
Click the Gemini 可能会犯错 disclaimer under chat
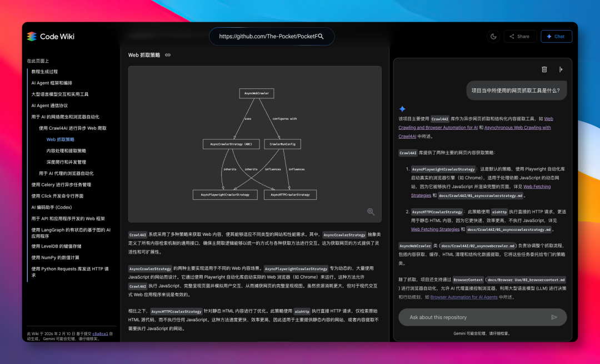click(x=482, y=333)
